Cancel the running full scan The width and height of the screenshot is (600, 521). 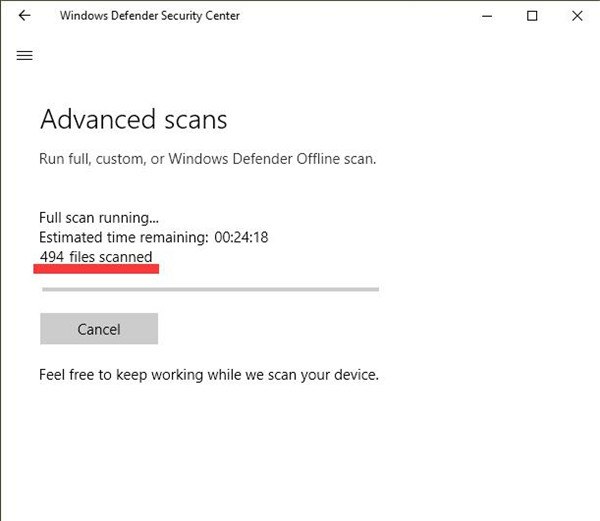[99, 329]
